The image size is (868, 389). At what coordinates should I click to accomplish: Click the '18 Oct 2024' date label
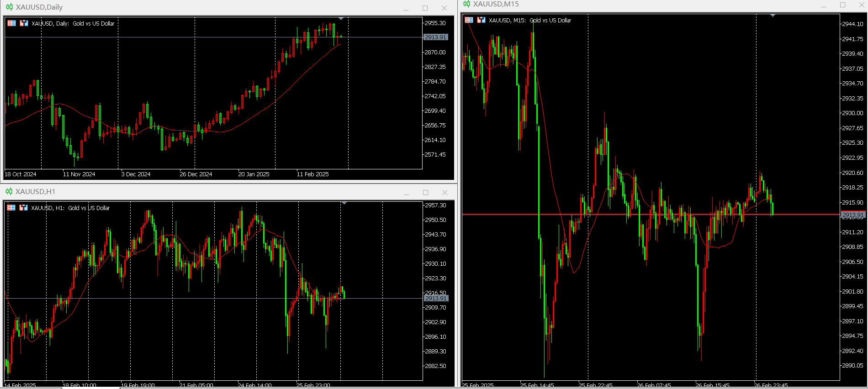[20, 174]
